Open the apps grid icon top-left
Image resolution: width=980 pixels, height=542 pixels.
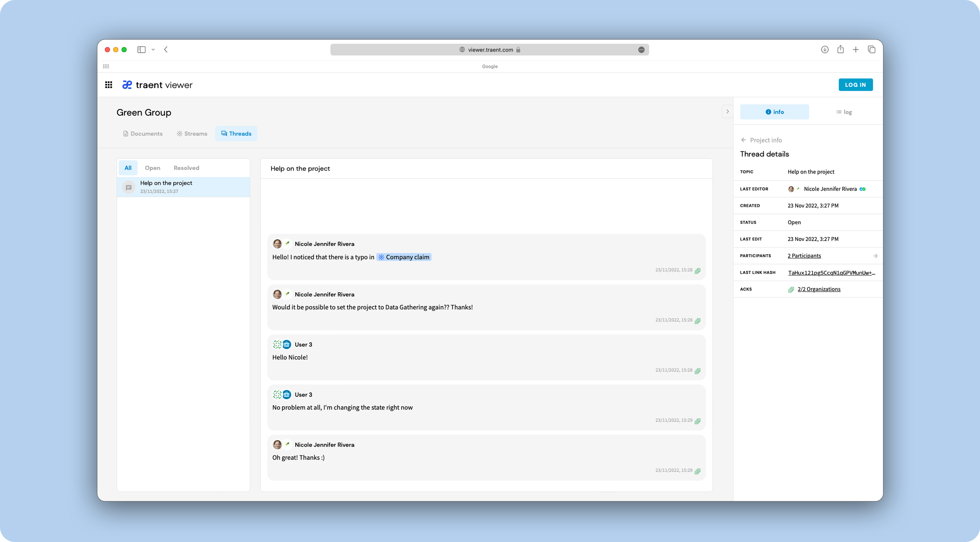109,85
